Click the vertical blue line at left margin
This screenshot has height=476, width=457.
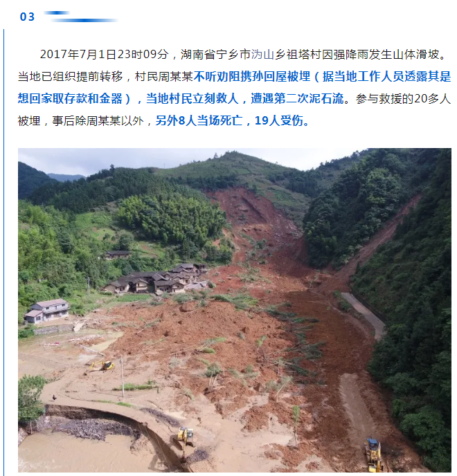pyautogui.click(x=3, y=252)
